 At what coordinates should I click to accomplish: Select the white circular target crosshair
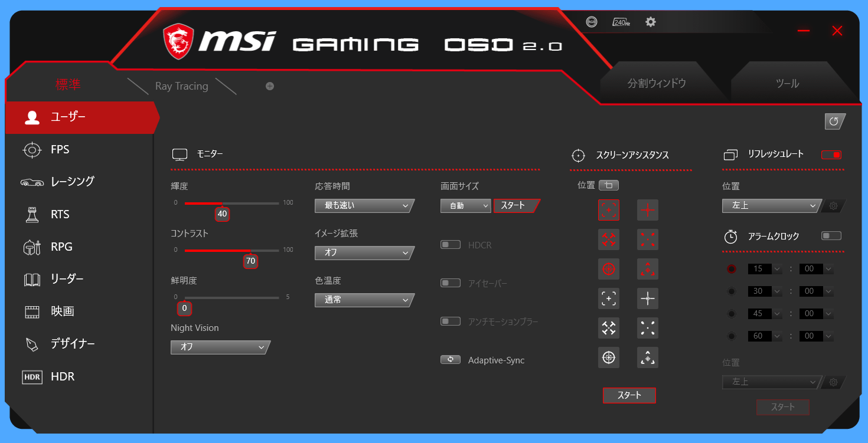[x=609, y=357]
